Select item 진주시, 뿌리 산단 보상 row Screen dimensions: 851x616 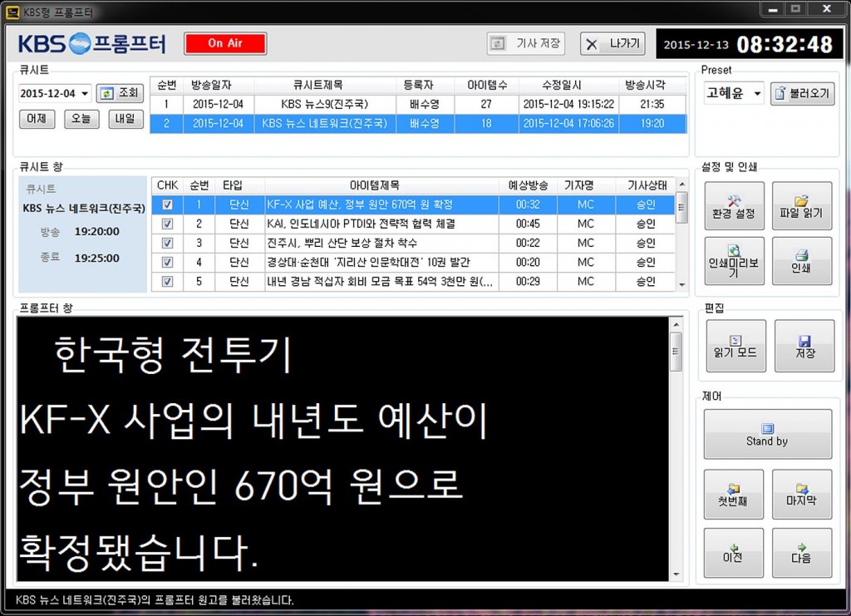tap(412, 243)
